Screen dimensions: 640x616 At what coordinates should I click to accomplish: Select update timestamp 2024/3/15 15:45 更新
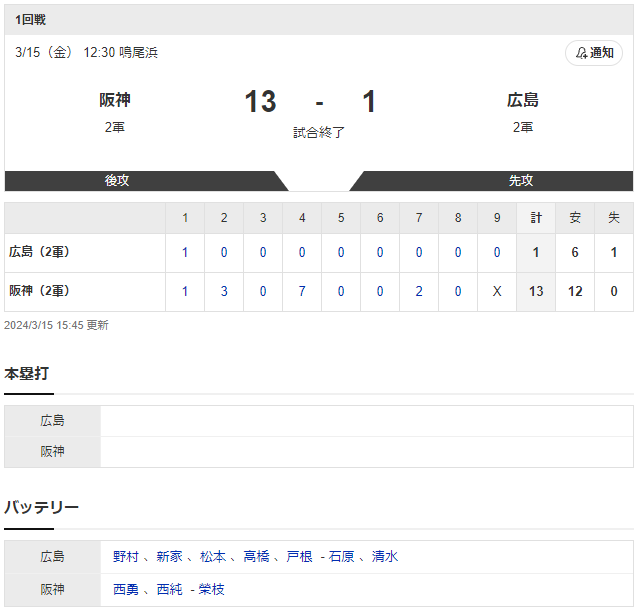point(57,326)
